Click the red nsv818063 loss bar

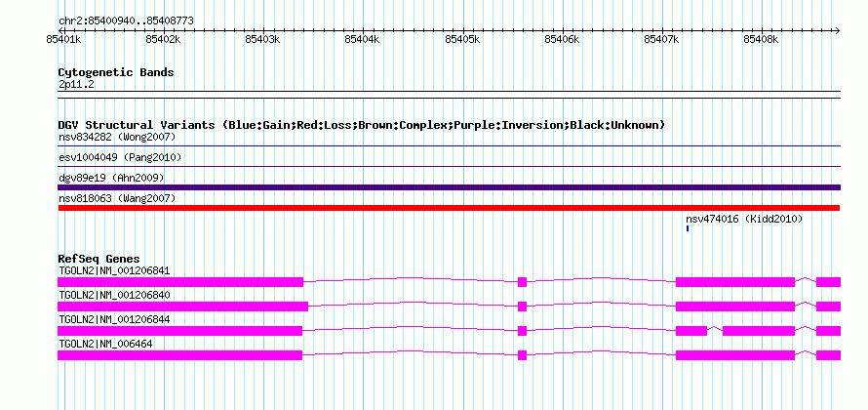coord(449,208)
